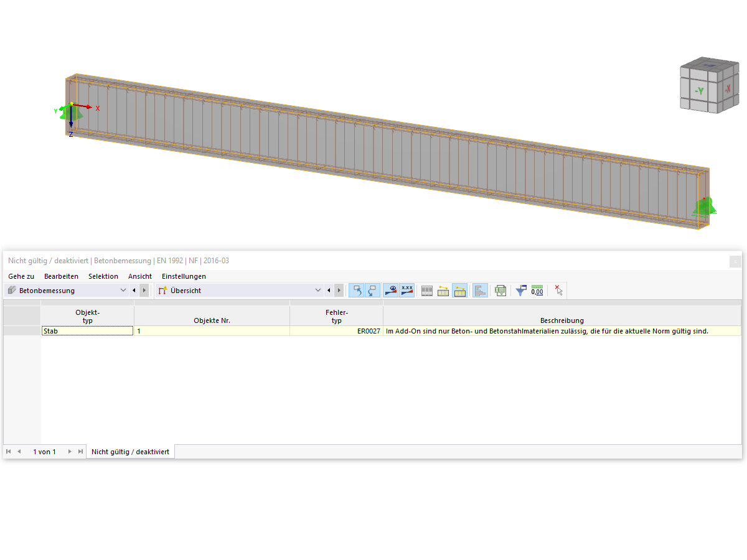This screenshot has height=560, width=747.
Task: Click the x.xx result values icon
Action: pyautogui.click(x=407, y=291)
